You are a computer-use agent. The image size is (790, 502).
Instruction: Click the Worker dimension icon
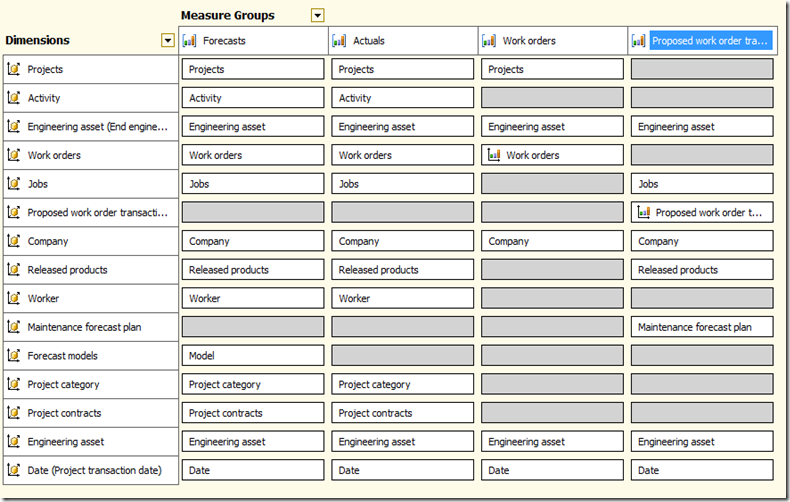[x=14, y=298]
